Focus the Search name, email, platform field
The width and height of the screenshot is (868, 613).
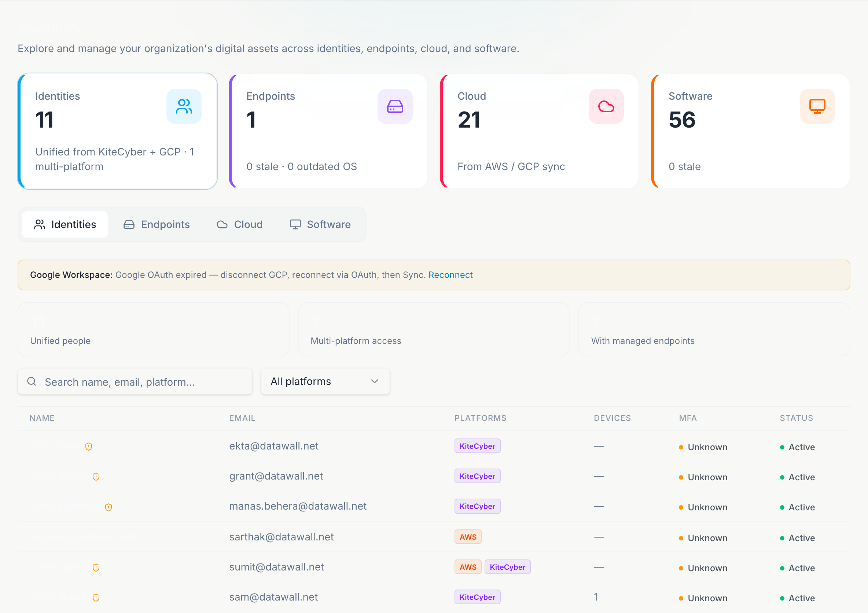click(135, 382)
